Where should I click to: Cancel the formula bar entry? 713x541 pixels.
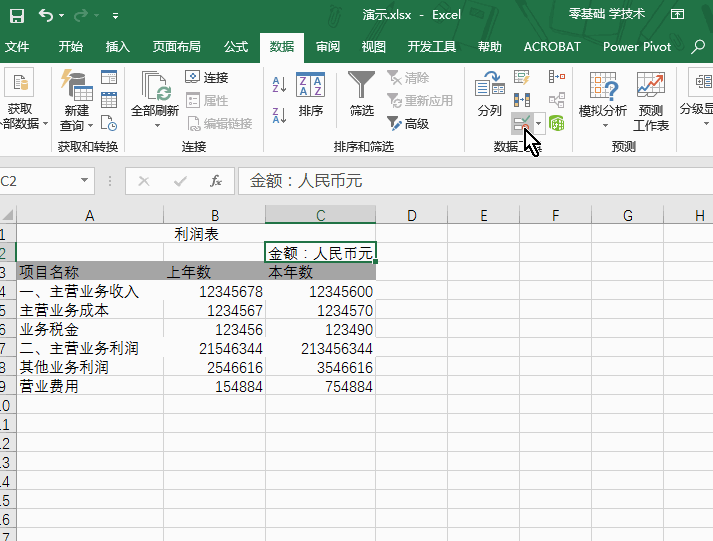pyautogui.click(x=144, y=181)
